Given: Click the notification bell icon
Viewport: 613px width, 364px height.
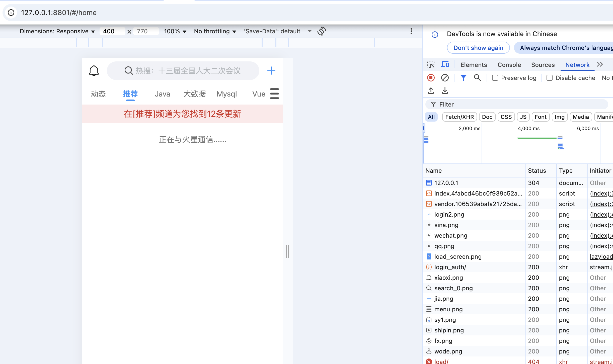Looking at the screenshot, I should (94, 71).
